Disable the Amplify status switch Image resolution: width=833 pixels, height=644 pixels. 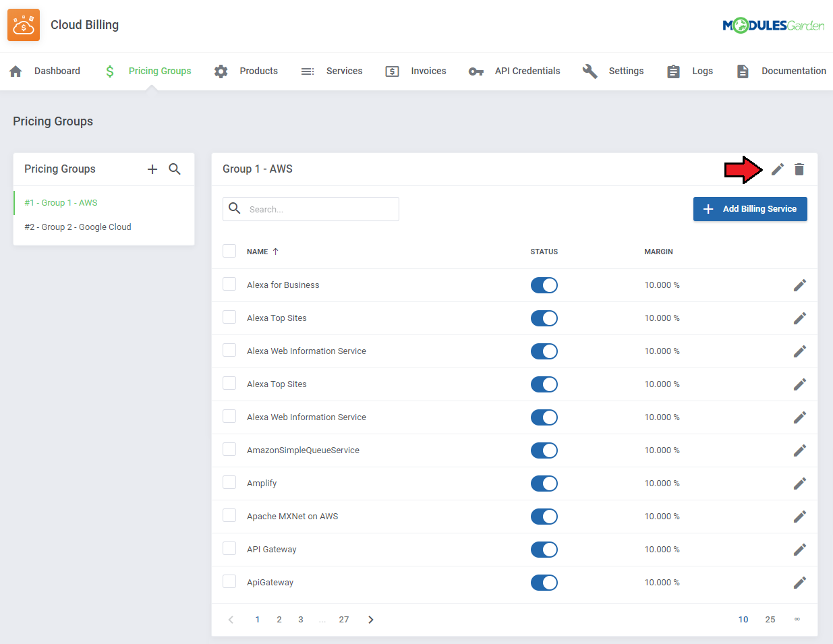[x=544, y=484]
